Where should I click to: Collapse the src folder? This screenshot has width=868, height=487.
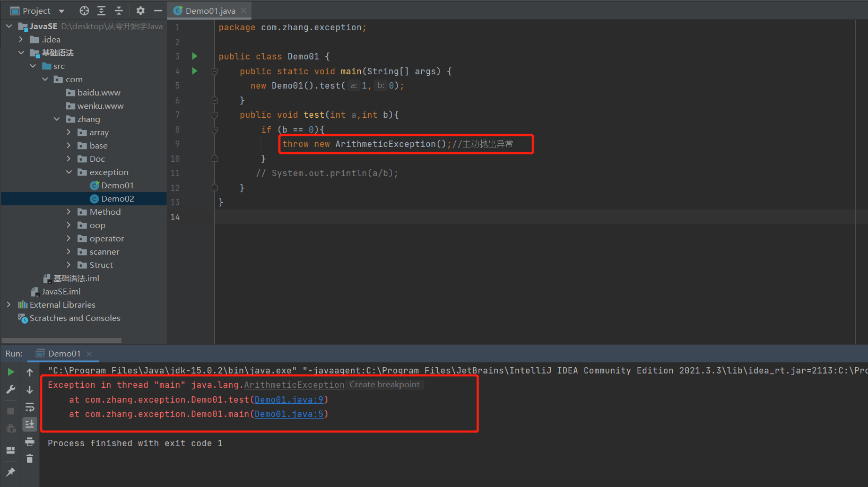click(33, 66)
